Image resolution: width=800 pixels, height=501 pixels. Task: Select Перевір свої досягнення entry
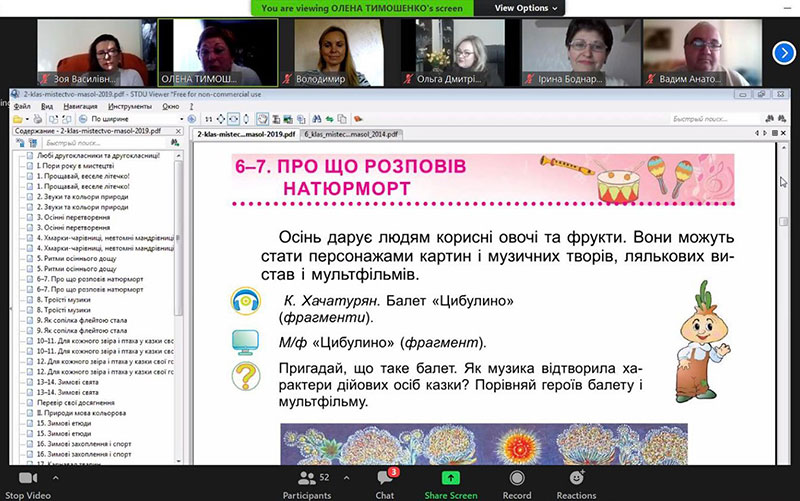click(76, 403)
